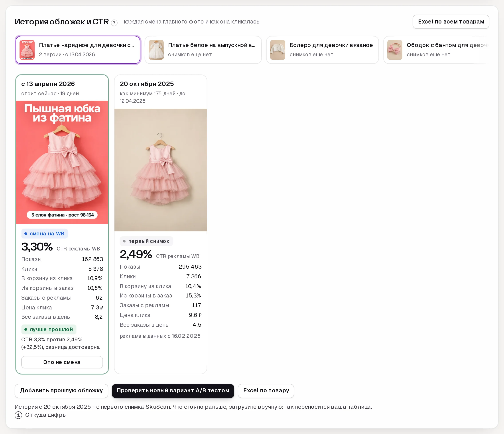Click Из корзины в заказ value 15,3%
Viewport: 504px width, 434px height.
tap(193, 296)
